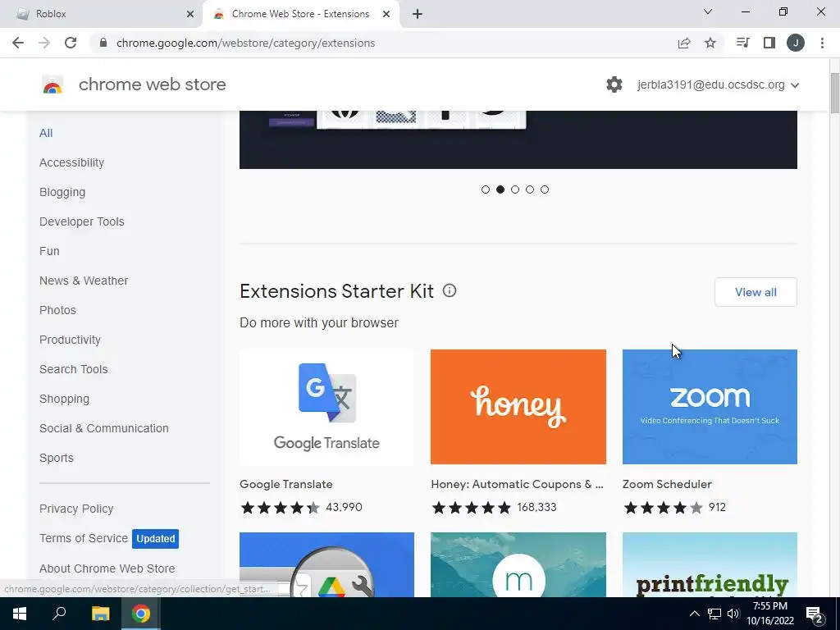The width and height of the screenshot is (840, 630).
Task: Share this page via share icon
Action: [684, 43]
